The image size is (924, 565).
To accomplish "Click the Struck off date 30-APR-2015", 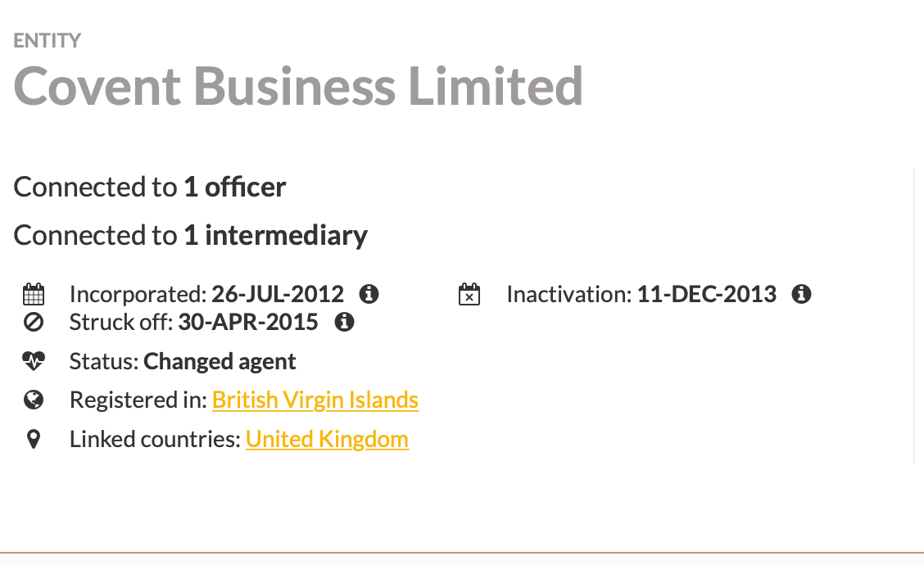I will pyautogui.click(x=247, y=322).
